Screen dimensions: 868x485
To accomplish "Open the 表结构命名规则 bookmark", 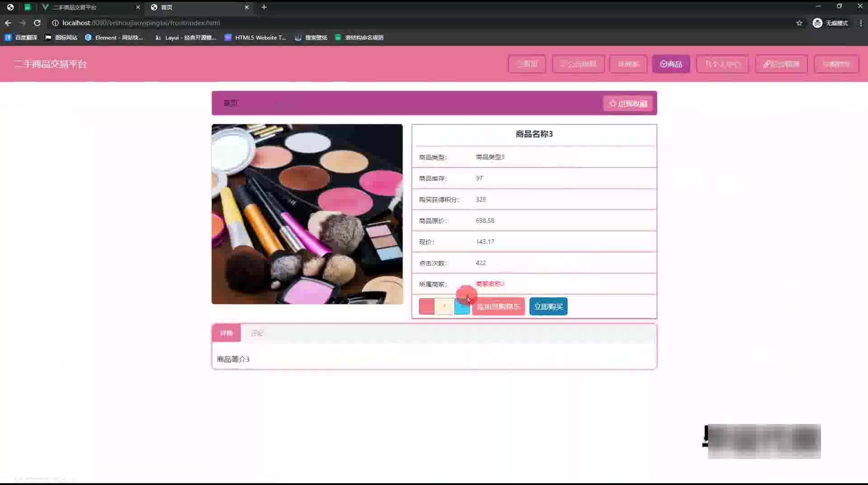I will pyautogui.click(x=359, y=38).
